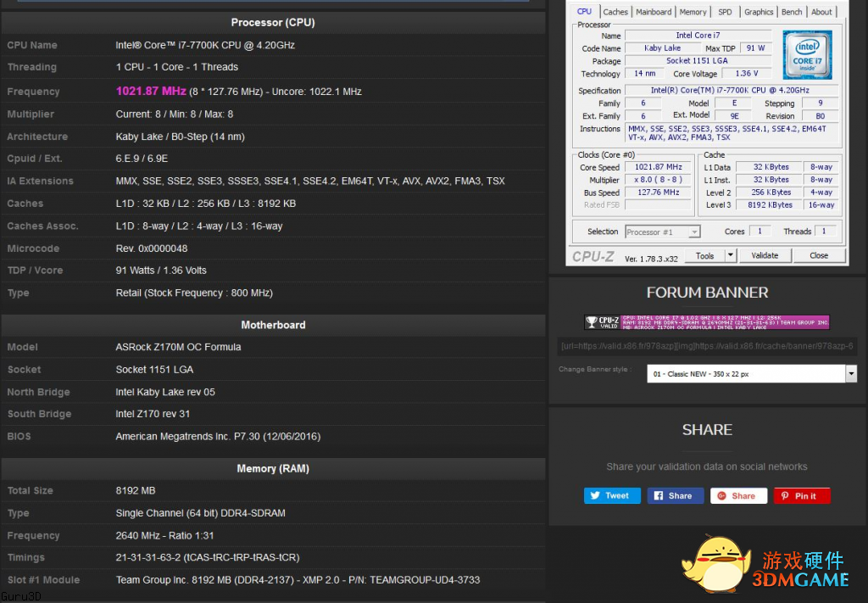Screen dimensions: 868x603
Task: Select BIOS 'American Megatrends Inc. P7.30' text
Action: click(218, 436)
